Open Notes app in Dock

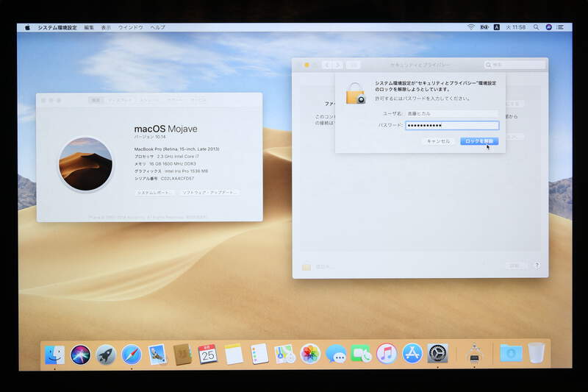pos(234,354)
